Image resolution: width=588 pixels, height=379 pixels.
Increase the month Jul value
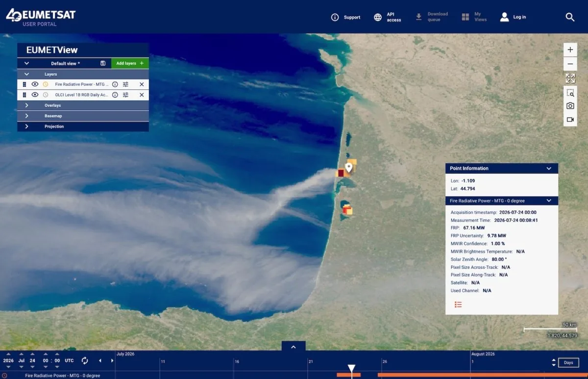[x=21, y=354]
